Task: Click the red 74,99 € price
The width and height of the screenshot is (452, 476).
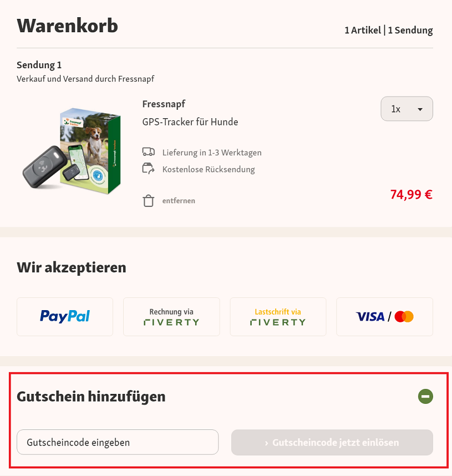Action: click(x=411, y=194)
